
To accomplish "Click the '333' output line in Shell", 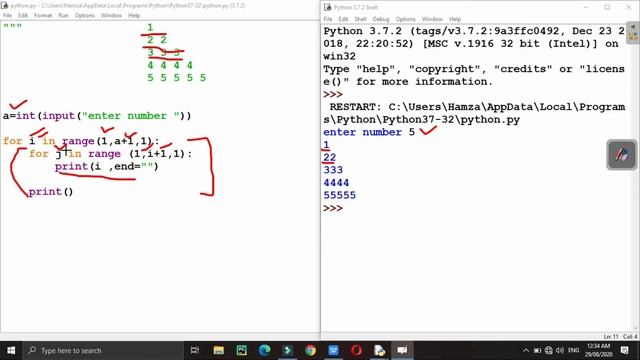I will click(x=333, y=170).
